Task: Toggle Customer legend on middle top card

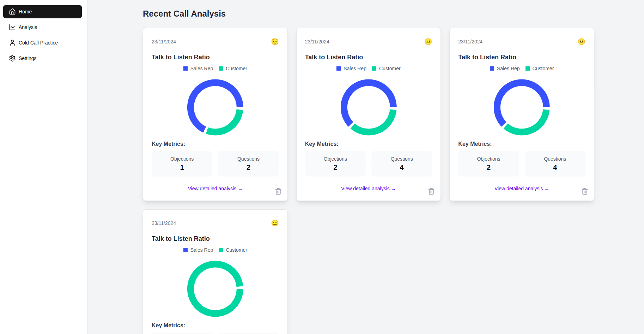Action: click(x=386, y=68)
